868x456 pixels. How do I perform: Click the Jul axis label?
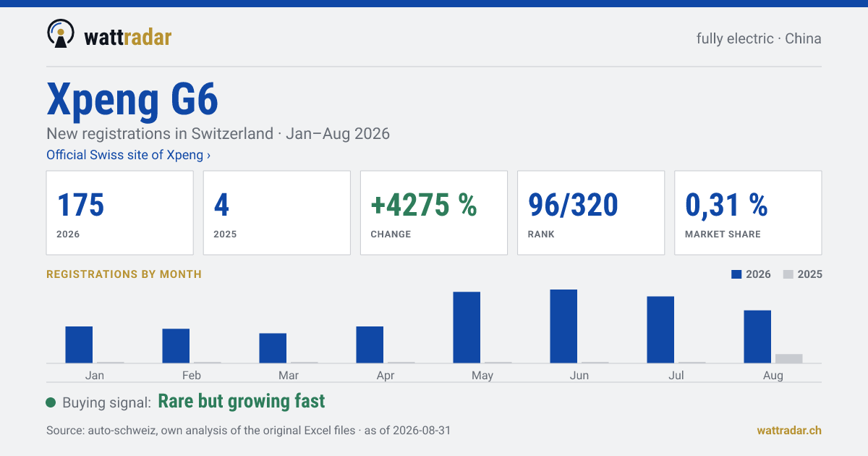676,376
